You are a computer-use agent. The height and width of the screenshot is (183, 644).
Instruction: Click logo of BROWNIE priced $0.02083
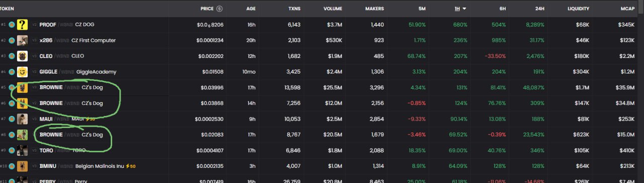point(22,135)
